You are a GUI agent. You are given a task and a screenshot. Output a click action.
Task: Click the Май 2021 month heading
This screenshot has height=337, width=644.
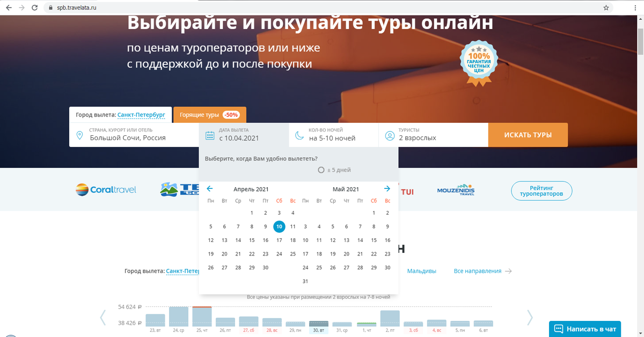pyautogui.click(x=346, y=189)
